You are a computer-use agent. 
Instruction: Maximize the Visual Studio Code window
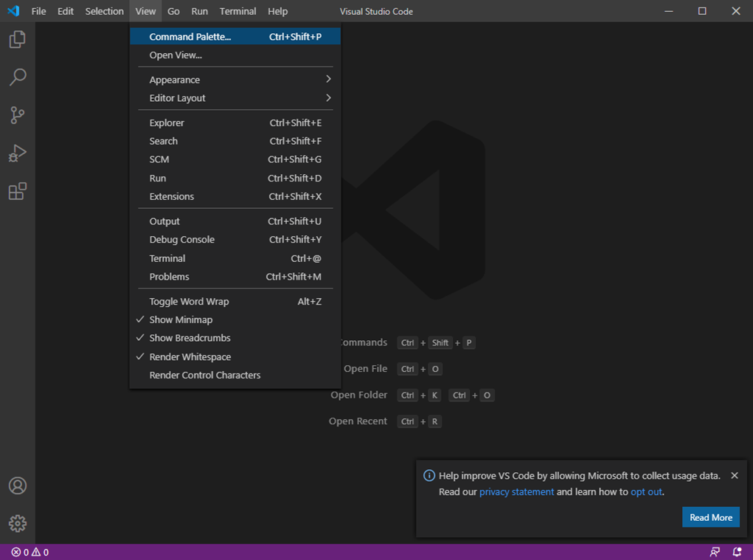(702, 11)
